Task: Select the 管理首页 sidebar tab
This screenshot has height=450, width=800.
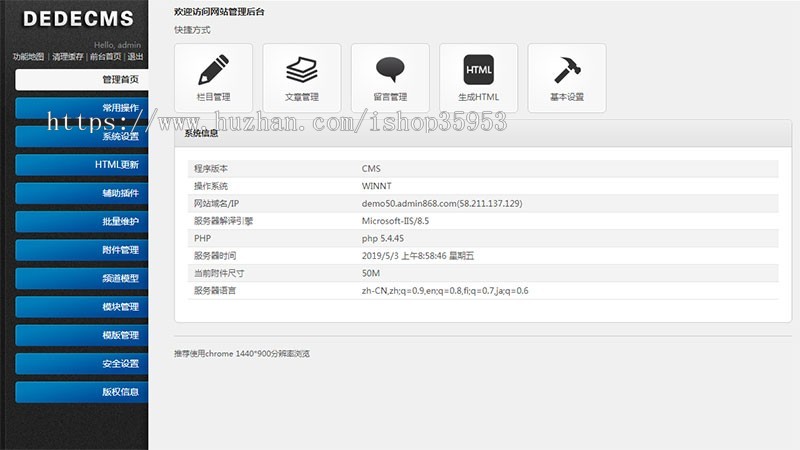Action: pos(82,79)
